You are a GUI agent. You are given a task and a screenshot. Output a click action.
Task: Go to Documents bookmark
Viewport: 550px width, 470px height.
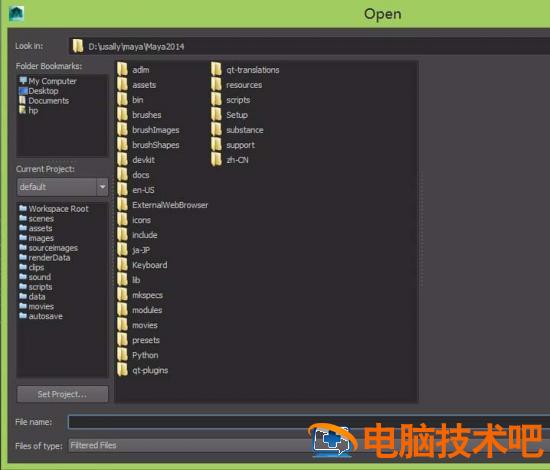(44, 101)
